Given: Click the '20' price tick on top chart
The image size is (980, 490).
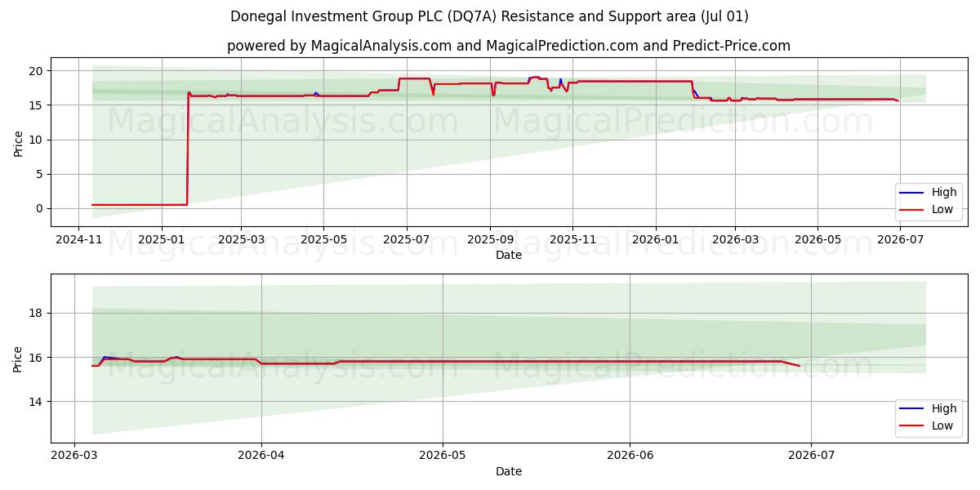Looking at the screenshot, I should click(x=37, y=71).
